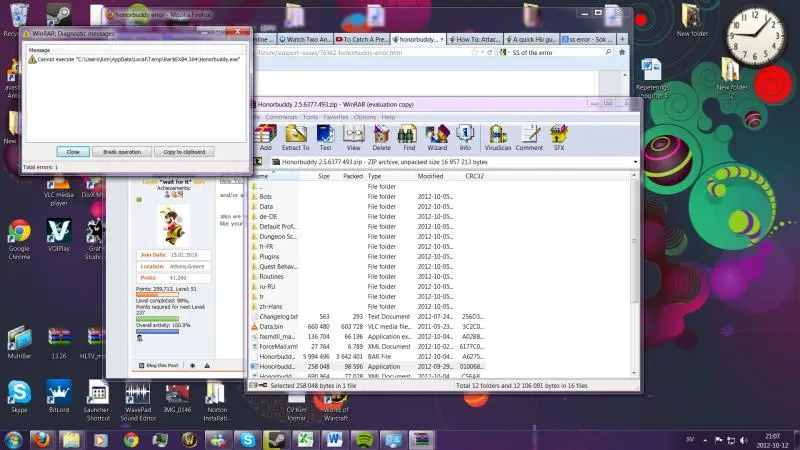Screen dimensions: 800x450
Task: Click the Word icon in the taskbar
Action: click(x=335, y=440)
